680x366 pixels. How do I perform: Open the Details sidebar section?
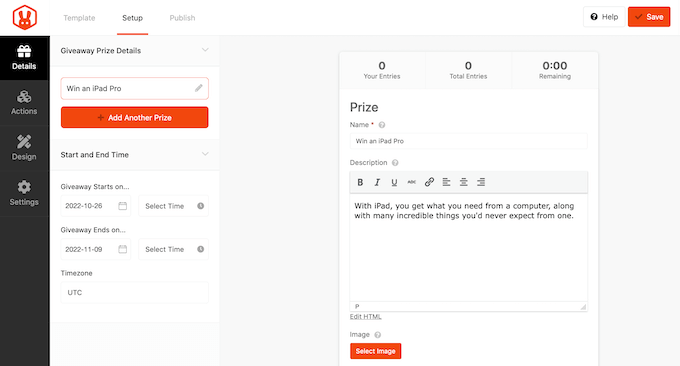(24, 58)
